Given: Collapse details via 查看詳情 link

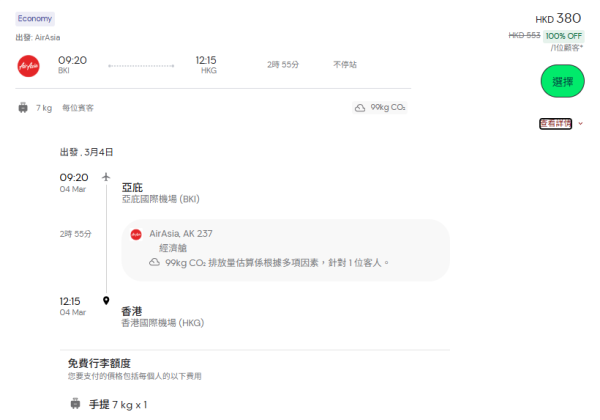Looking at the screenshot, I should point(554,124).
